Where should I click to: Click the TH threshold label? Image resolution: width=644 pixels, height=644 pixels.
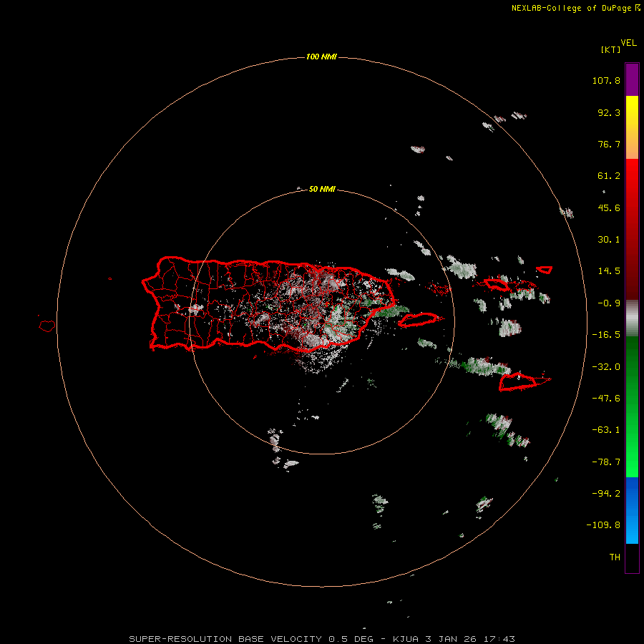(615, 557)
